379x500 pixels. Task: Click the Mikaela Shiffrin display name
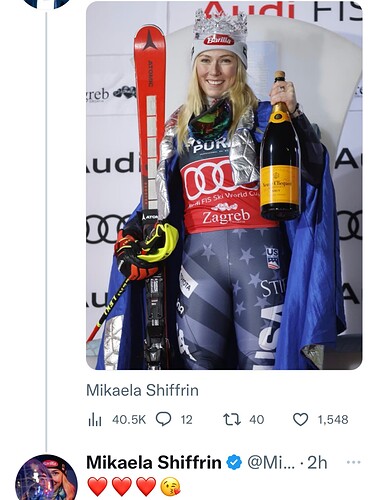click(x=154, y=463)
